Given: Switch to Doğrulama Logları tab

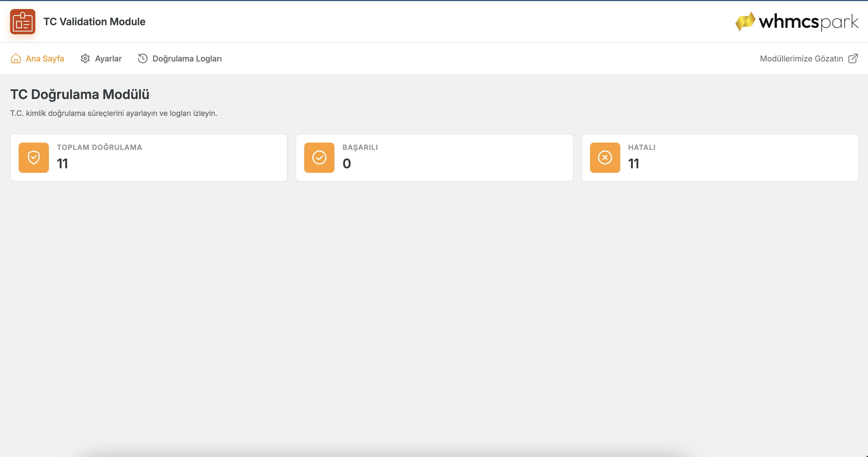Looking at the screenshot, I should click(180, 59).
